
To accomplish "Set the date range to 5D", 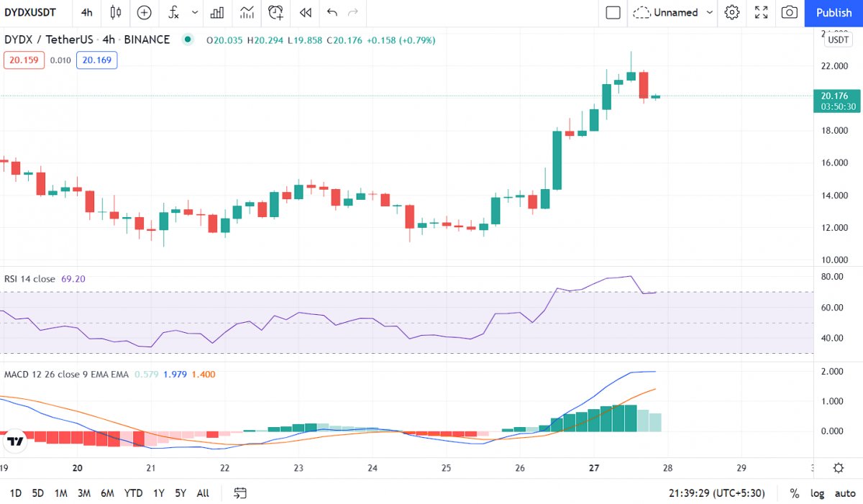I will (37, 493).
